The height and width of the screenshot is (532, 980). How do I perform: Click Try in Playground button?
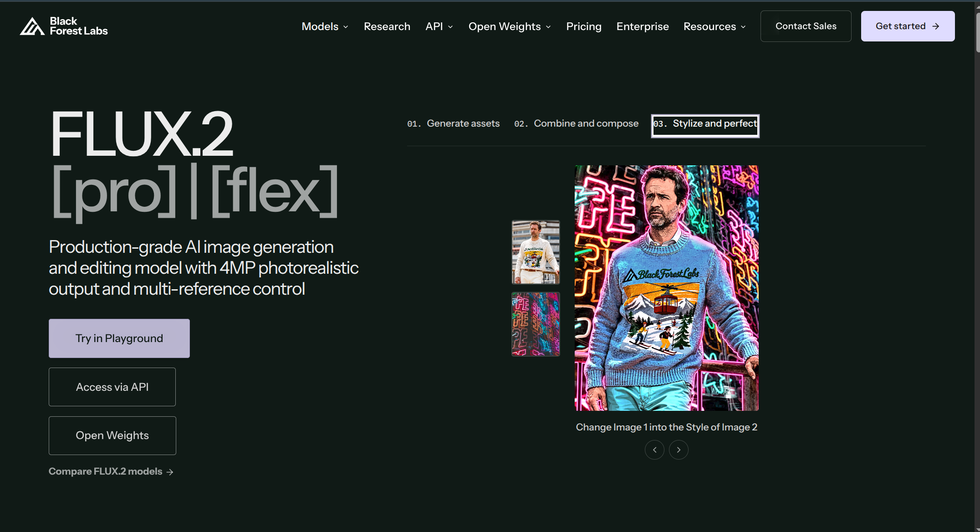119,338
